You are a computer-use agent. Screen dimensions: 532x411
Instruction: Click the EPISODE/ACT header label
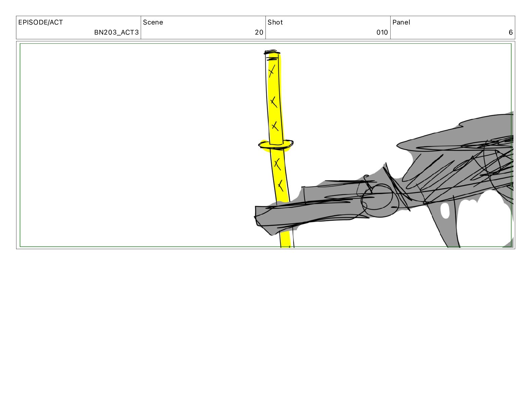pyautogui.click(x=41, y=22)
